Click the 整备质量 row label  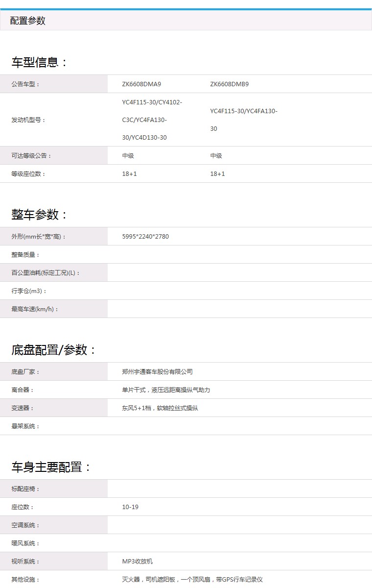point(26,255)
